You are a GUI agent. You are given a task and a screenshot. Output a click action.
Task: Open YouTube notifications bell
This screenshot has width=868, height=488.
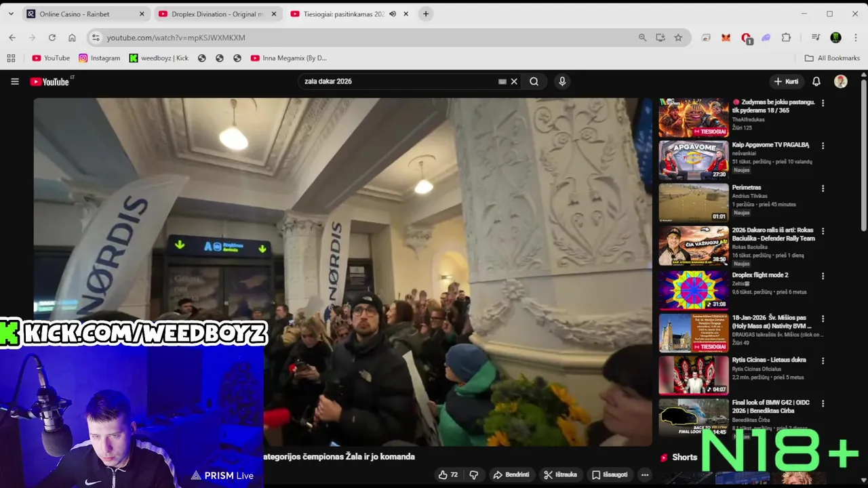click(x=816, y=81)
